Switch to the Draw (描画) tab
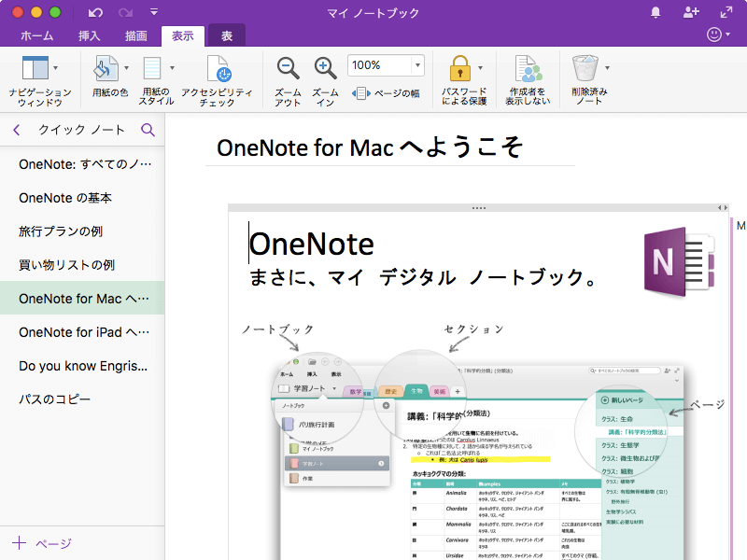Image resolution: width=747 pixels, height=560 pixels. tap(135, 35)
